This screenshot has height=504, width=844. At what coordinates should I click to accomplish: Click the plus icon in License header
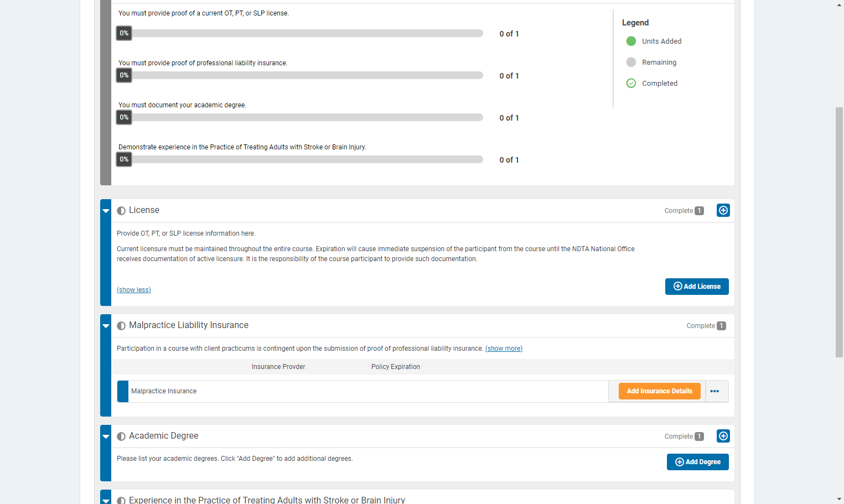click(x=723, y=210)
